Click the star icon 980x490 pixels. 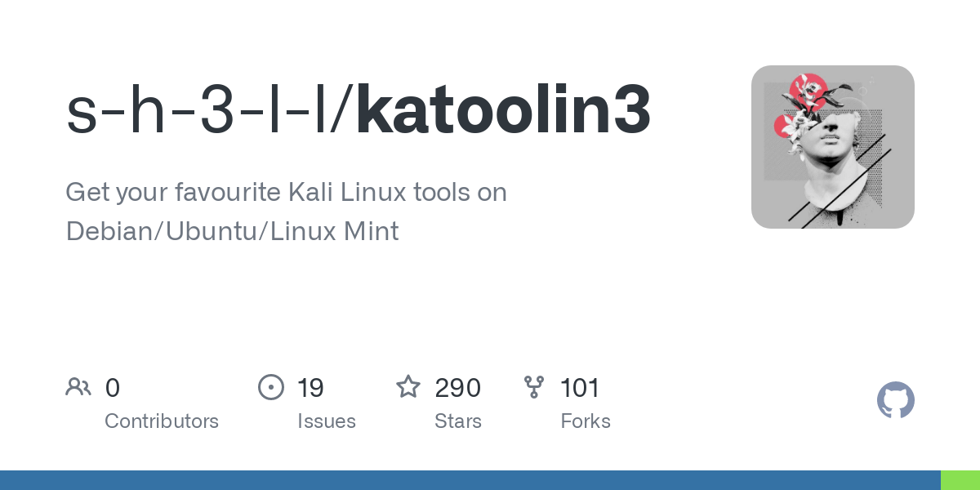pos(408,386)
